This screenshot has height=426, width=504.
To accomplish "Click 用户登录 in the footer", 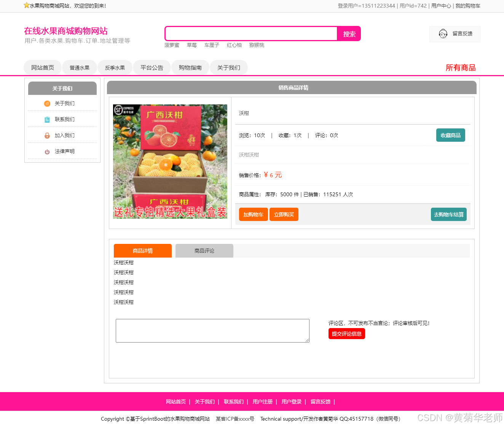I will pos(292,402).
